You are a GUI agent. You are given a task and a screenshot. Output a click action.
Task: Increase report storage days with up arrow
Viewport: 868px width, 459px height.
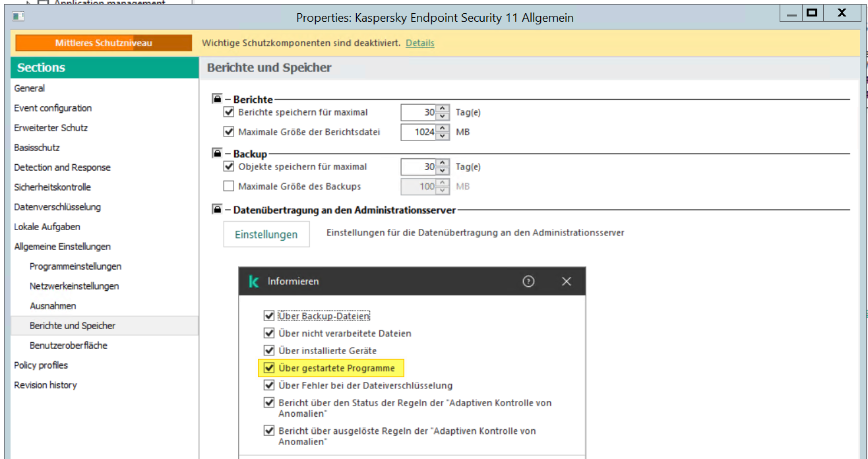point(443,109)
